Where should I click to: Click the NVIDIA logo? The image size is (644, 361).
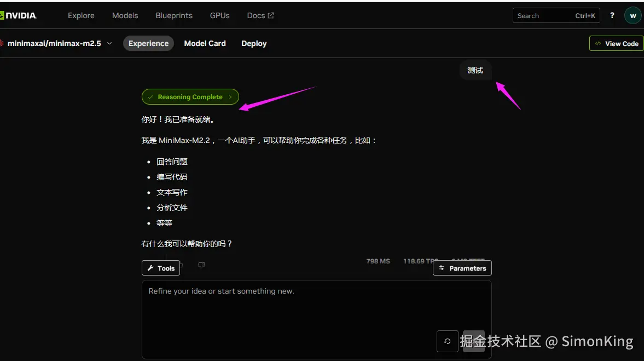(x=19, y=16)
